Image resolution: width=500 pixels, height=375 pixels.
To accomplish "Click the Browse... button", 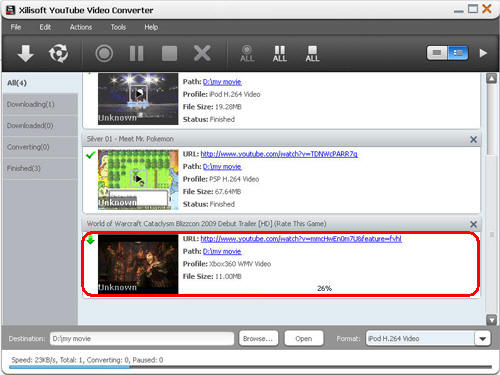I will click(258, 339).
